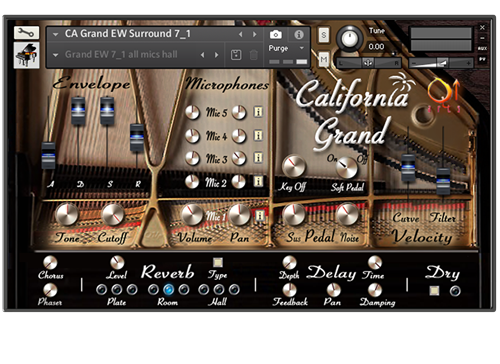Click the stereo pan slider in the header

368,63
